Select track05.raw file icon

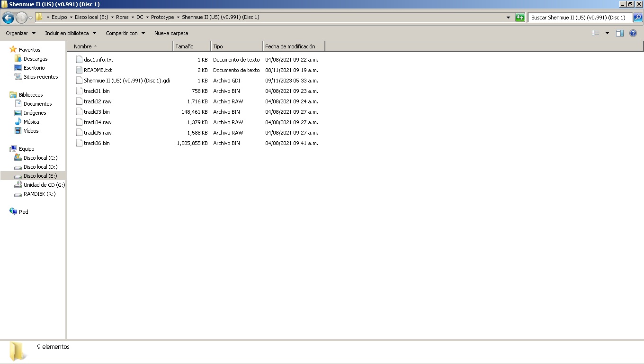pyautogui.click(x=79, y=133)
